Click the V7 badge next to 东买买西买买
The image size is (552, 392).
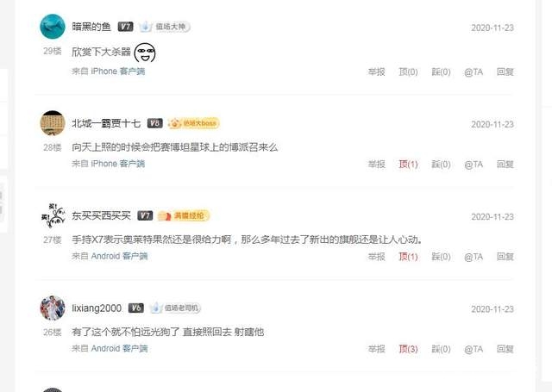(145, 215)
